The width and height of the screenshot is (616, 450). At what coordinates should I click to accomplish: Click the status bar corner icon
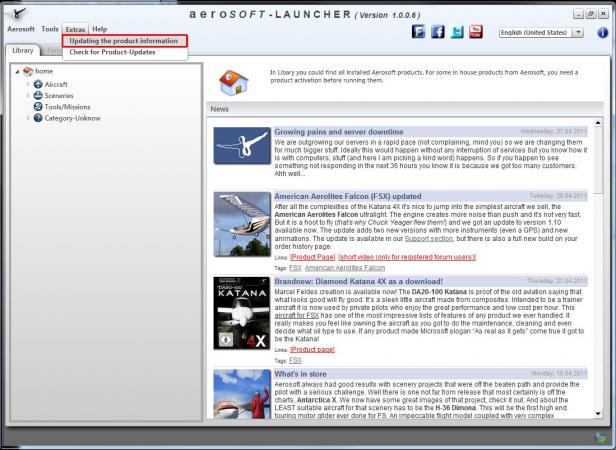[601, 437]
